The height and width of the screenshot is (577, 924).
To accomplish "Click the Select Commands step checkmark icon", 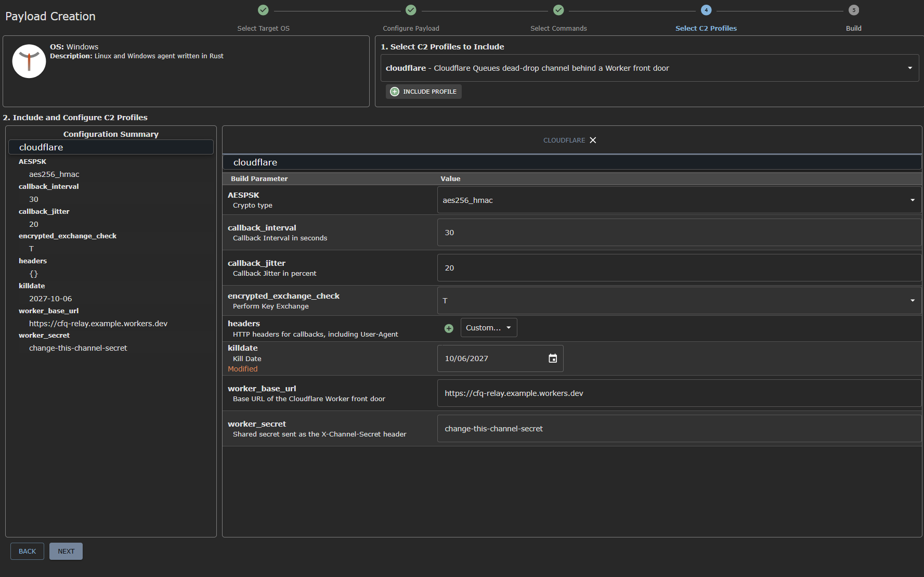I will pyautogui.click(x=558, y=10).
